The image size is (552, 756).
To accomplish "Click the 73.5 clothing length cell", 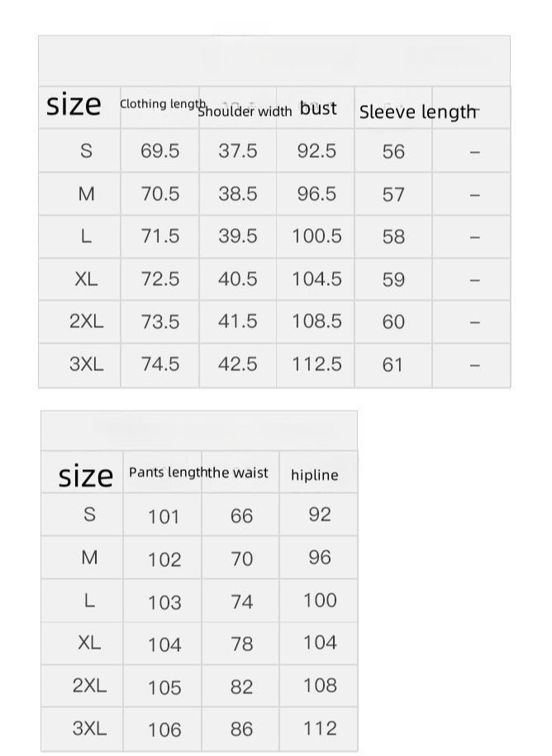I will [160, 322].
